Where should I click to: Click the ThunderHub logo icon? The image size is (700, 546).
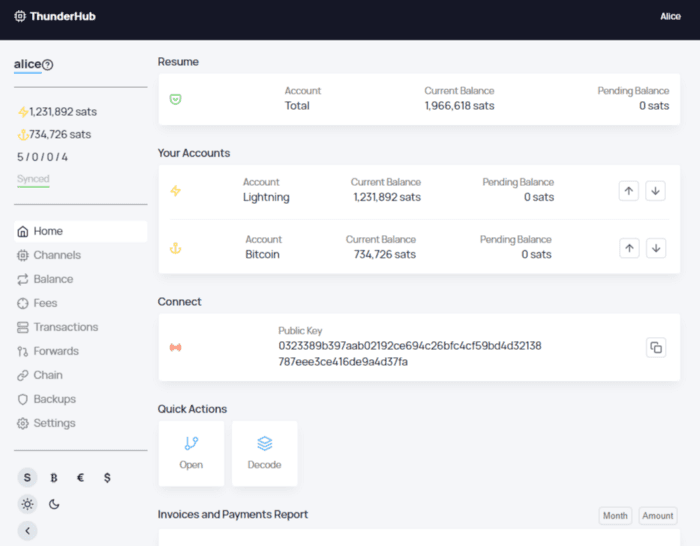coord(20,17)
